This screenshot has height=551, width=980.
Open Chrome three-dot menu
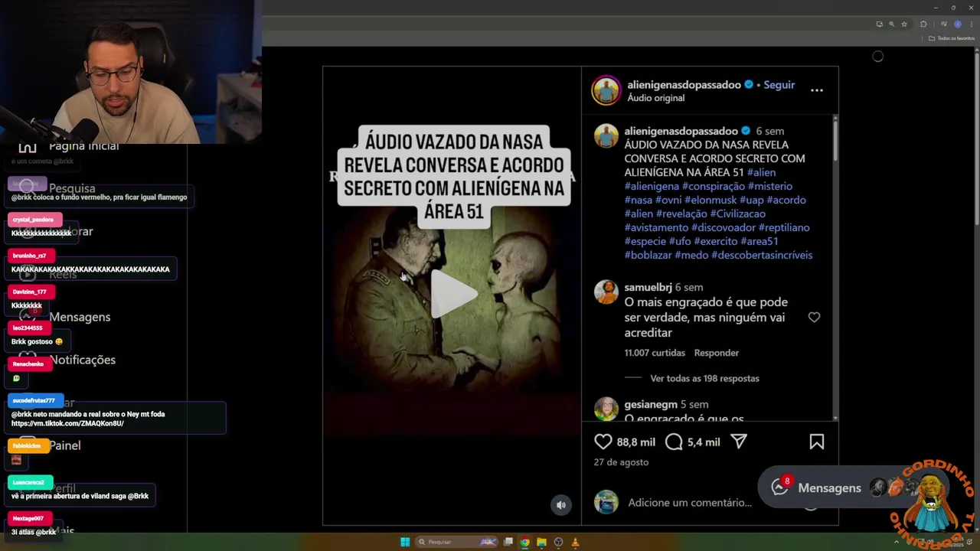pos(972,24)
